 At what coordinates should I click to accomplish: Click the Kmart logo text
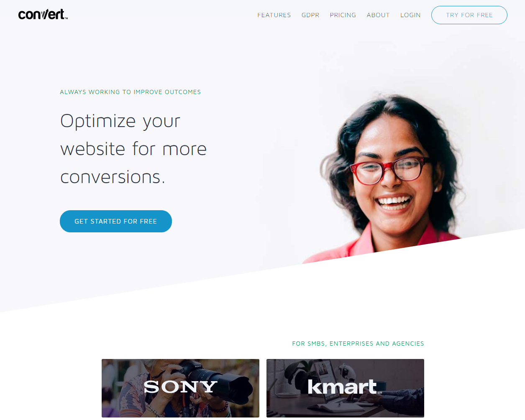[x=343, y=387]
